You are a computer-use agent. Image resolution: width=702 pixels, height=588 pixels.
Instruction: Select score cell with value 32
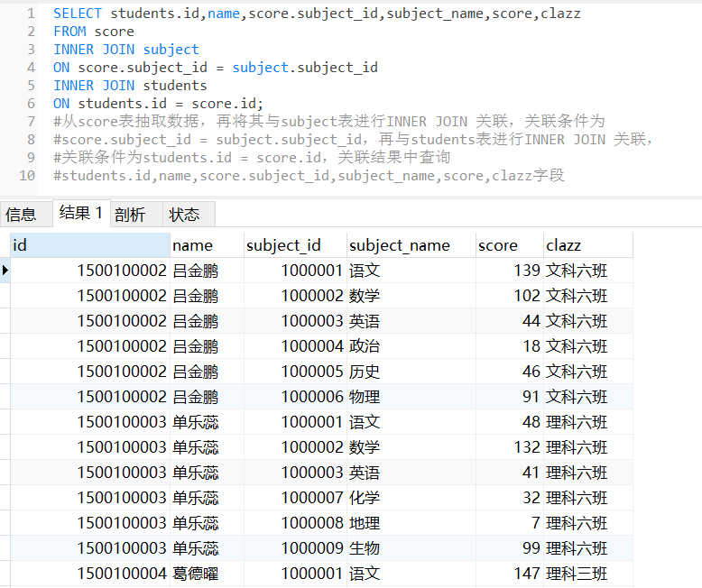pos(510,498)
